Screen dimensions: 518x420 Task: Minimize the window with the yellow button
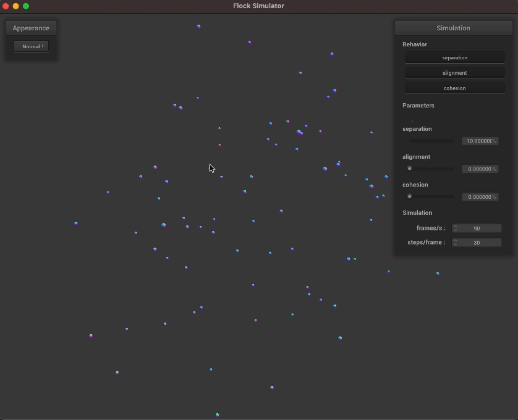click(16, 6)
